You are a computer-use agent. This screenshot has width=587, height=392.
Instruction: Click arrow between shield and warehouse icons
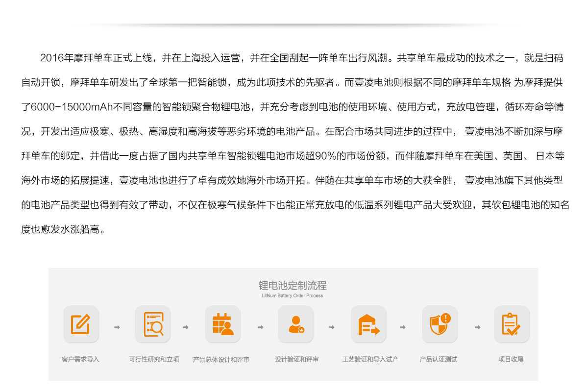[403, 327]
